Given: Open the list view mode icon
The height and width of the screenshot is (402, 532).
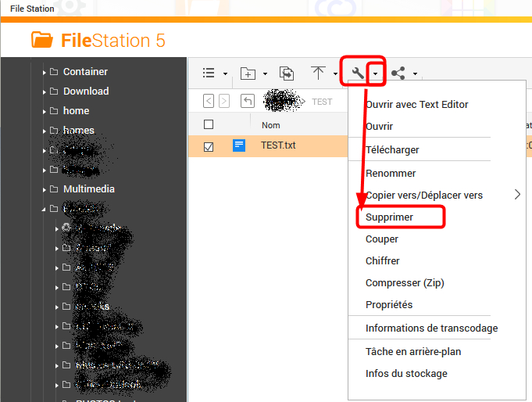Looking at the screenshot, I should pyautogui.click(x=209, y=73).
